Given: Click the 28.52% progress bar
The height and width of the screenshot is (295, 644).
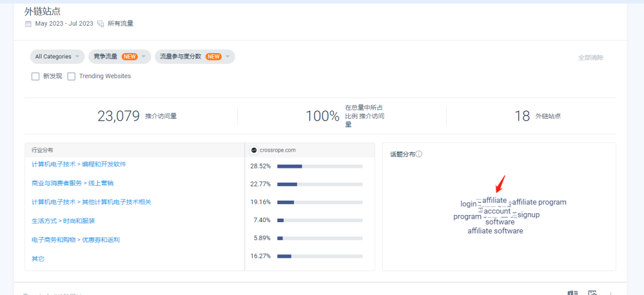Looking at the screenshot, I should coord(320,166).
